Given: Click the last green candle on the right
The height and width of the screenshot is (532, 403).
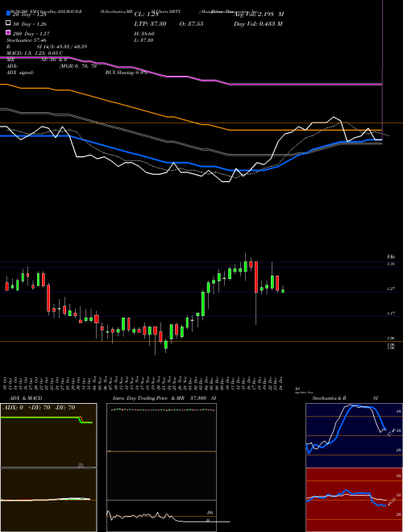Looking at the screenshot, I should tap(283, 291).
